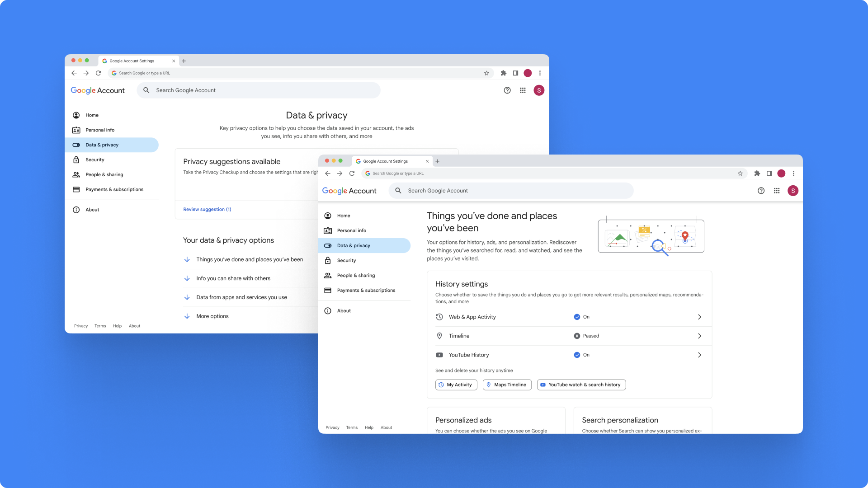Toggle Web & App Activity On status
The width and height of the screenshot is (868, 488).
click(x=581, y=317)
